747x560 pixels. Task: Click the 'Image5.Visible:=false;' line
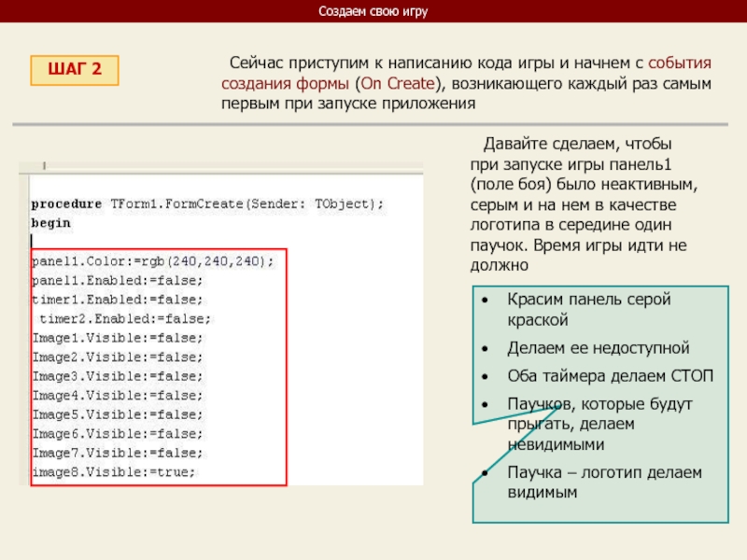pos(118,414)
